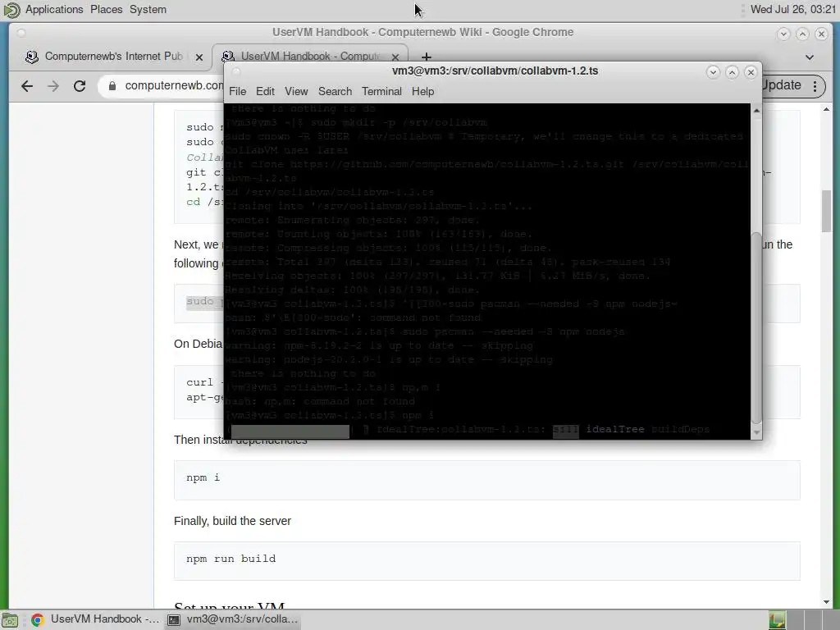Close the terminal window
This screenshot has width=840, height=630.
(751, 72)
